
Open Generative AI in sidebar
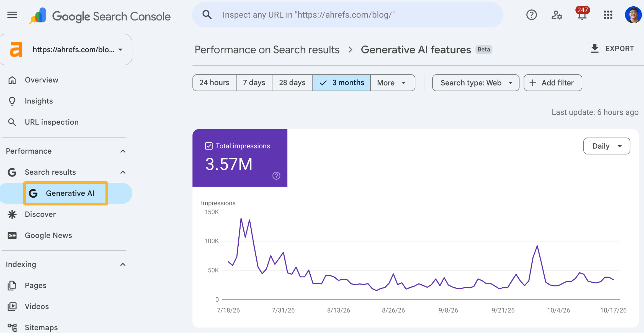tap(66, 193)
